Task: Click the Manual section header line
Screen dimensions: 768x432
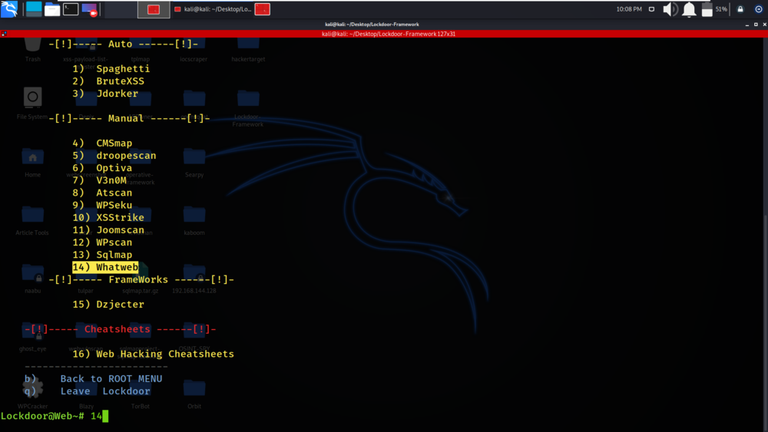Action: 129,119
